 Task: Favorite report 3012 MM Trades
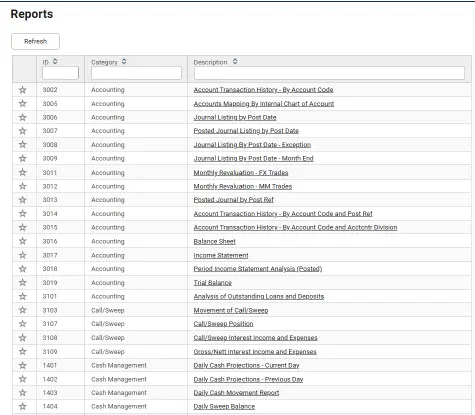tap(23, 186)
